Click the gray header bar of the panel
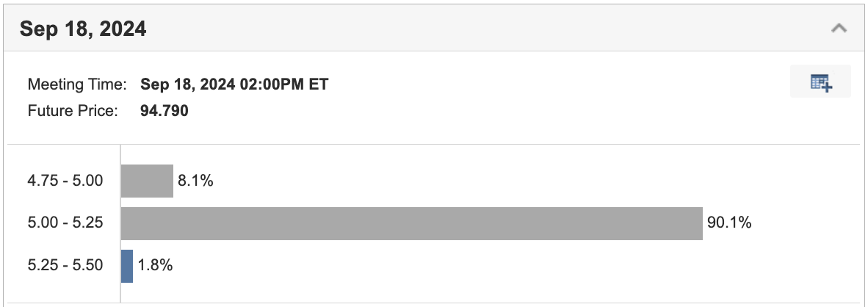Screen dimensions: 868x307 coord(434,28)
